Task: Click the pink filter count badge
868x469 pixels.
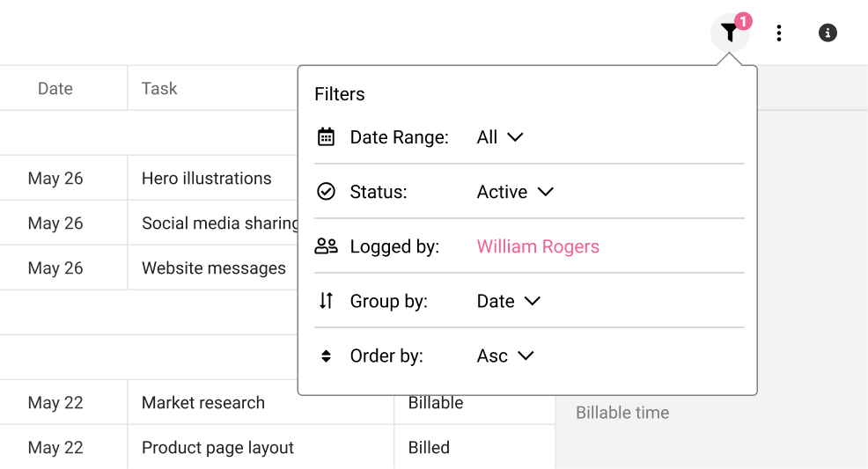Action: pos(744,21)
